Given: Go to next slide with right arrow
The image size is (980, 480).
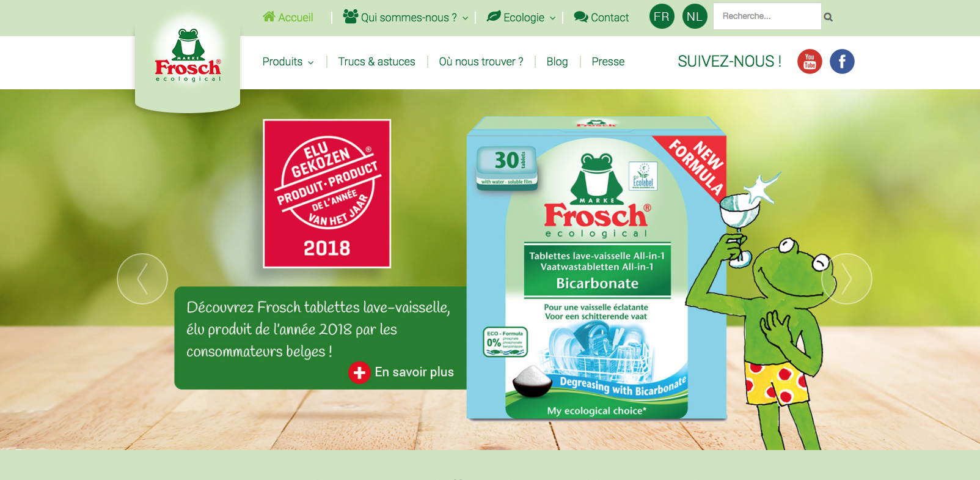Looking at the screenshot, I should [x=847, y=279].
